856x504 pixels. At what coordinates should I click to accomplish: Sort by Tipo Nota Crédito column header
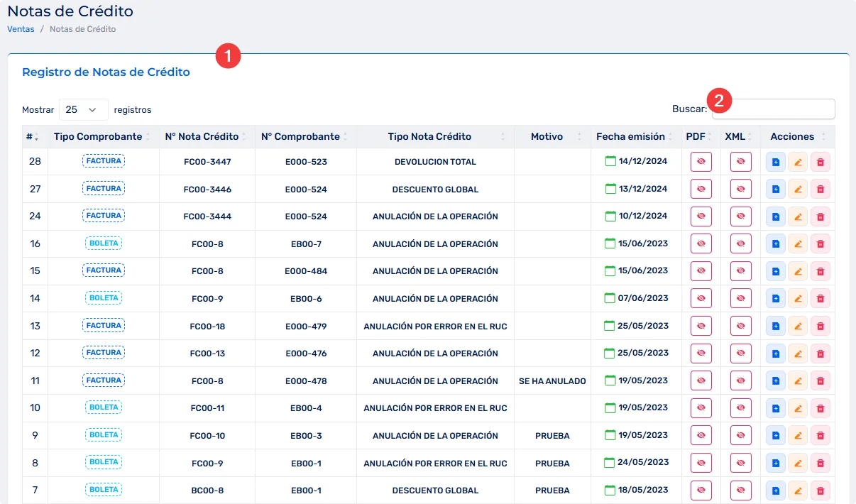429,137
